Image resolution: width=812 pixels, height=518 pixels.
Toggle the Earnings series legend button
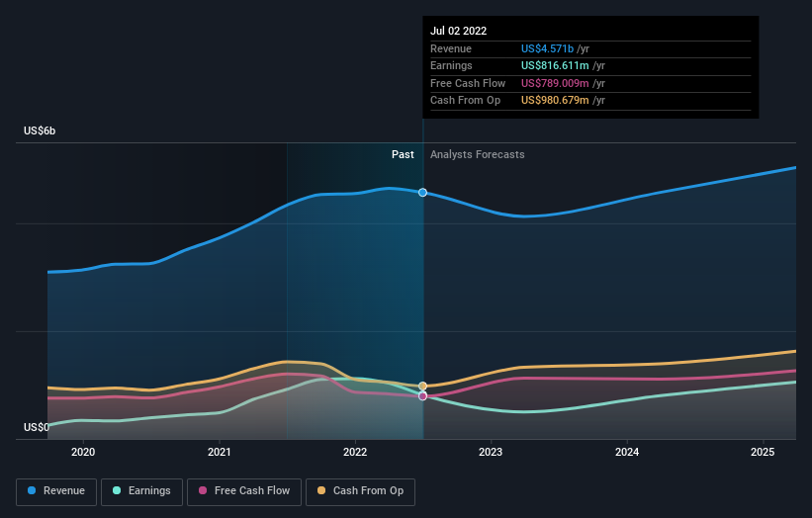pyautogui.click(x=141, y=491)
